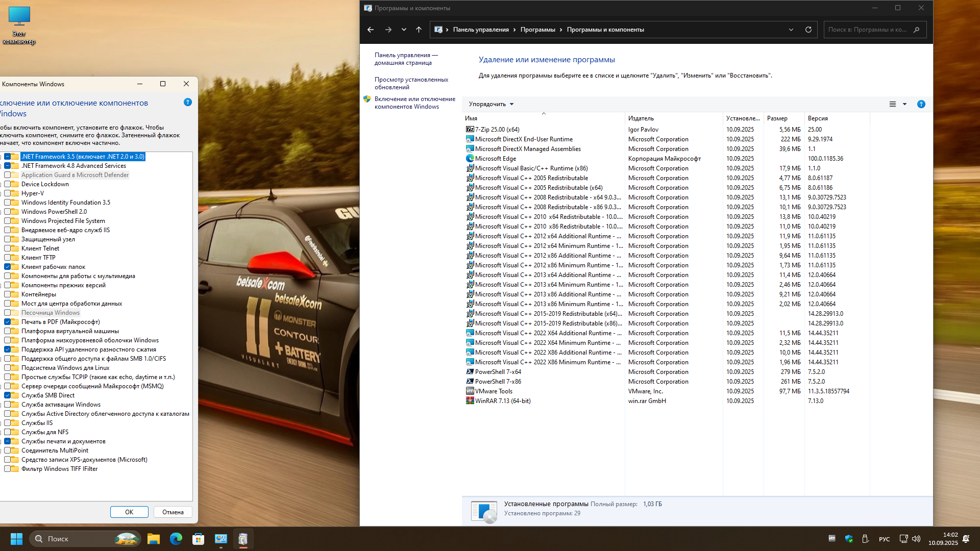Toggle .NET Framework 4.8 Advanced Services checkbox
980x551 pixels.
8,166
